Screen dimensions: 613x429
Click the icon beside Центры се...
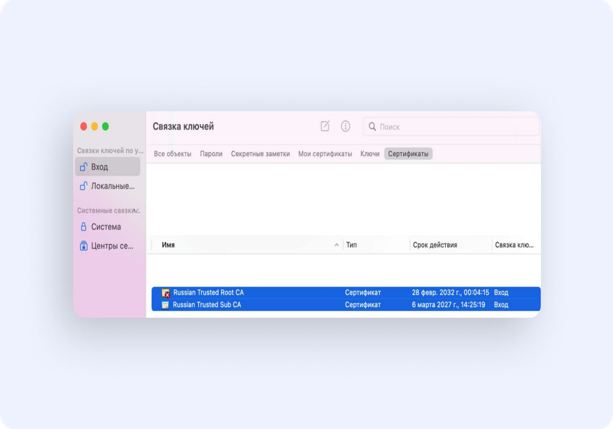click(x=83, y=246)
